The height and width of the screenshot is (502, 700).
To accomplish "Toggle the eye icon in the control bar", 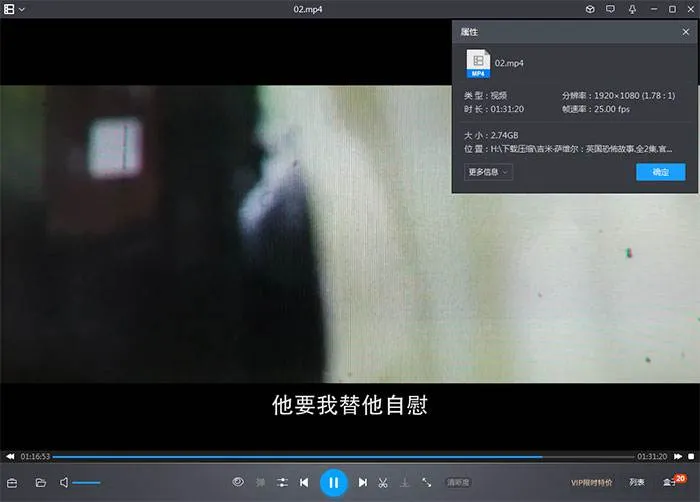I will click(238, 482).
